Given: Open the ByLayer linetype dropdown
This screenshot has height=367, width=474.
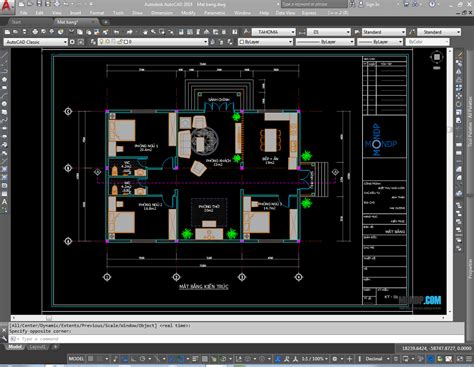Looking at the screenshot, I should click(351, 42).
